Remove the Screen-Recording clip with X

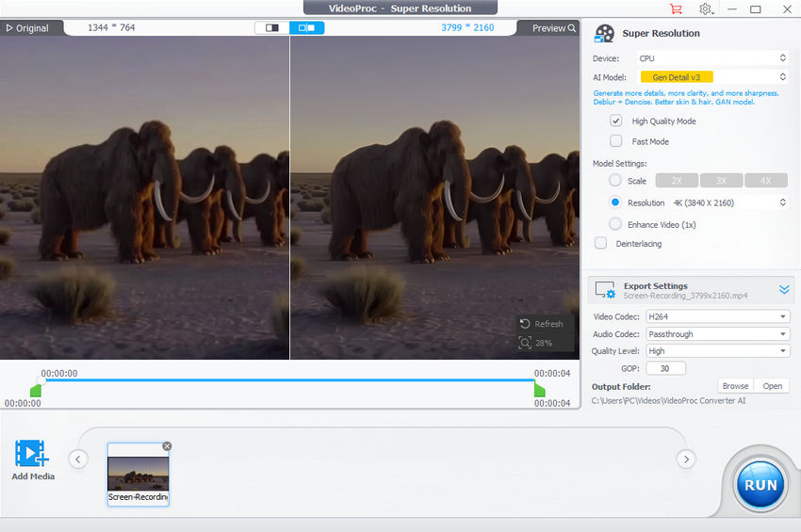(x=167, y=446)
